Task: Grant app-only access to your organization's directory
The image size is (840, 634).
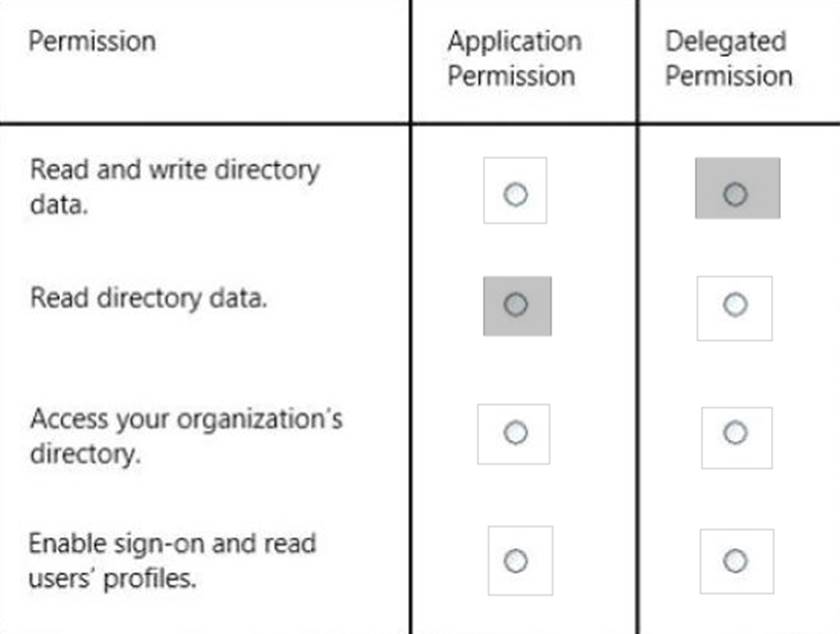Action: pyautogui.click(x=515, y=433)
